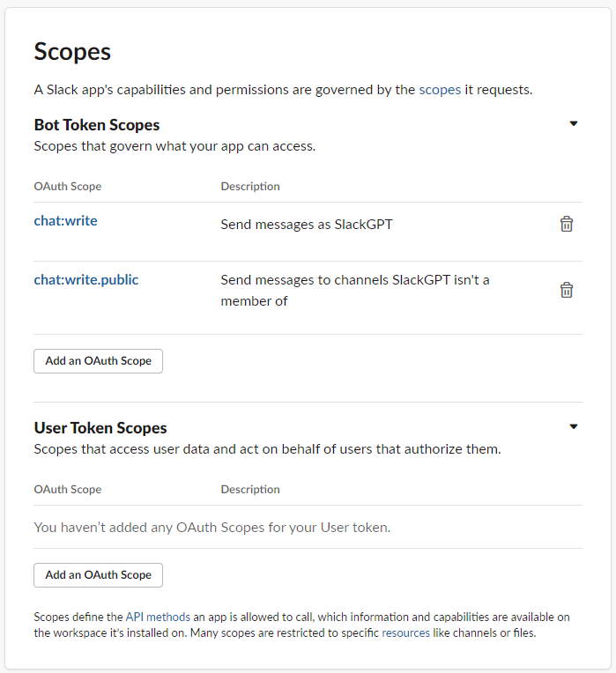The height and width of the screenshot is (673, 616).
Task: Click the main Scopes page title
Action: [x=72, y=51]
